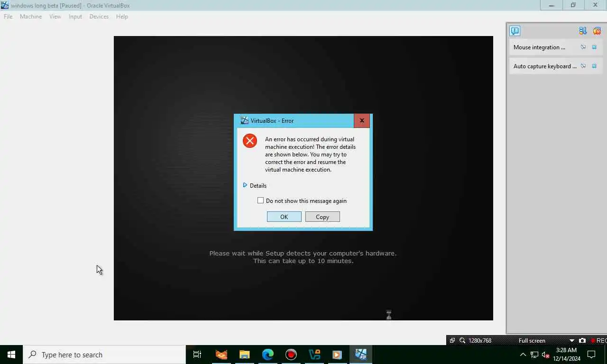
Task: Open the Devices menu
Action: [99, 17]
